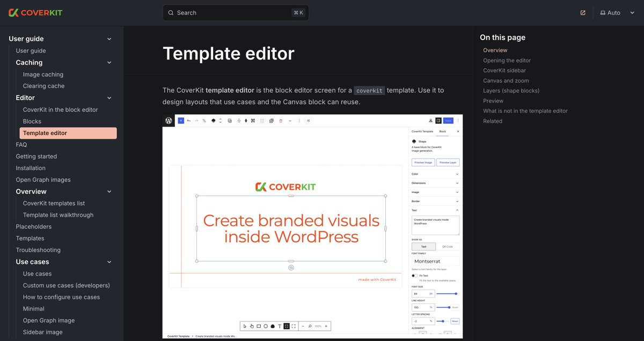Screen dimensions: 644x341
Task: Switch to the Block tab in the editor screenshot
Action: point(442,131)
